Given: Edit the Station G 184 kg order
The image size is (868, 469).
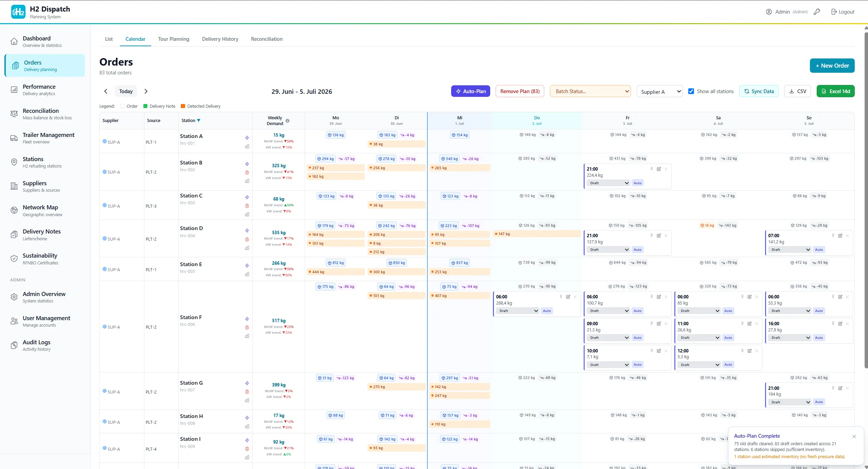Looking at the screenshot, I should [840, 388].
